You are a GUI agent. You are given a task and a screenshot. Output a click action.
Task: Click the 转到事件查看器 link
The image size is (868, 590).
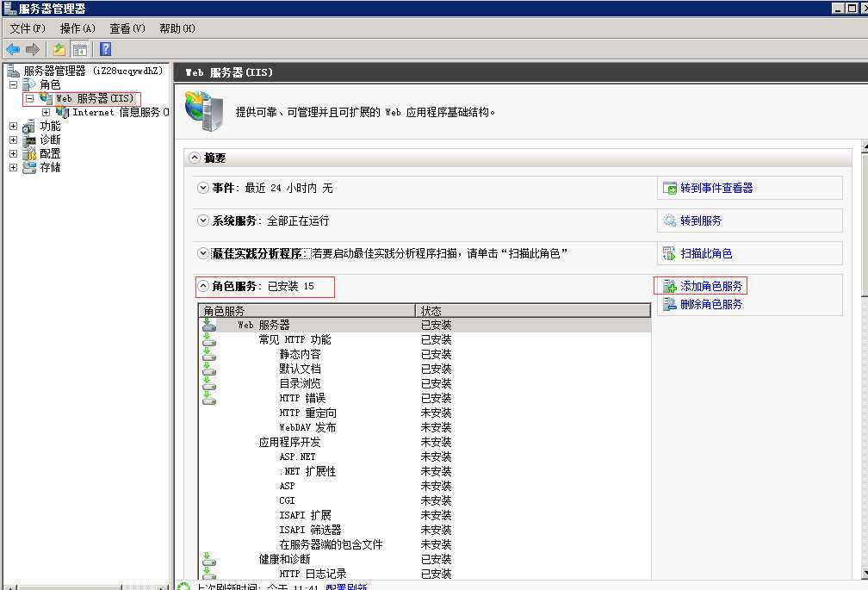point(716,188)
